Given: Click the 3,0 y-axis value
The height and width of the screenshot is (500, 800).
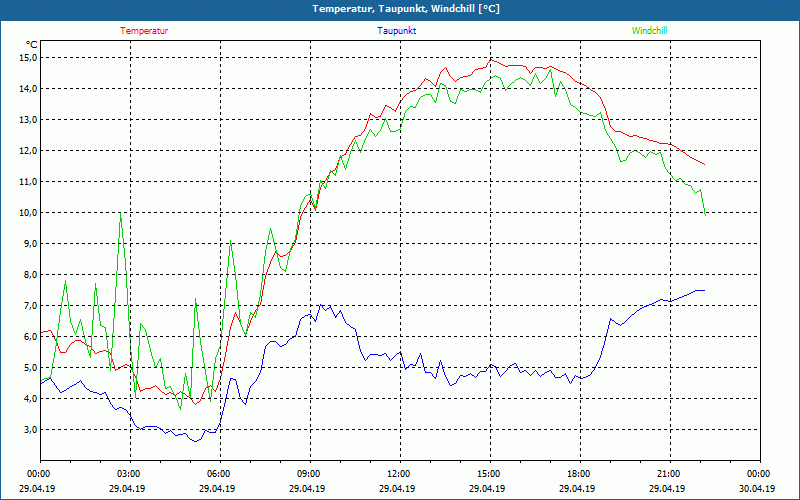Looking at the screenshot, I should coord(31,430).
